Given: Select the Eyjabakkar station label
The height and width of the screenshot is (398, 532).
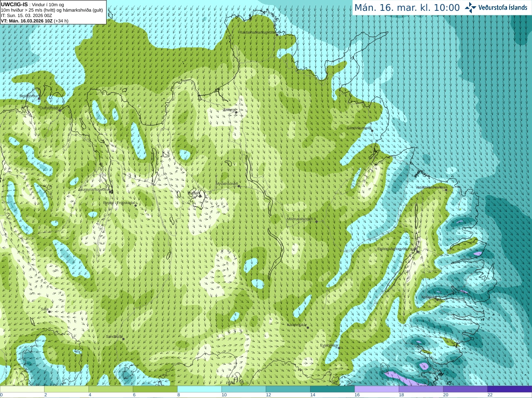Looking at the screenshot, I should [x=330, y=345].
